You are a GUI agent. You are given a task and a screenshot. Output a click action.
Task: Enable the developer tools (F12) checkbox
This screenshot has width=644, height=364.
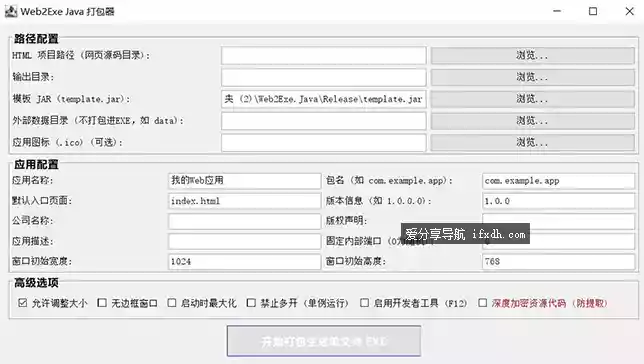tap(364, 303)
